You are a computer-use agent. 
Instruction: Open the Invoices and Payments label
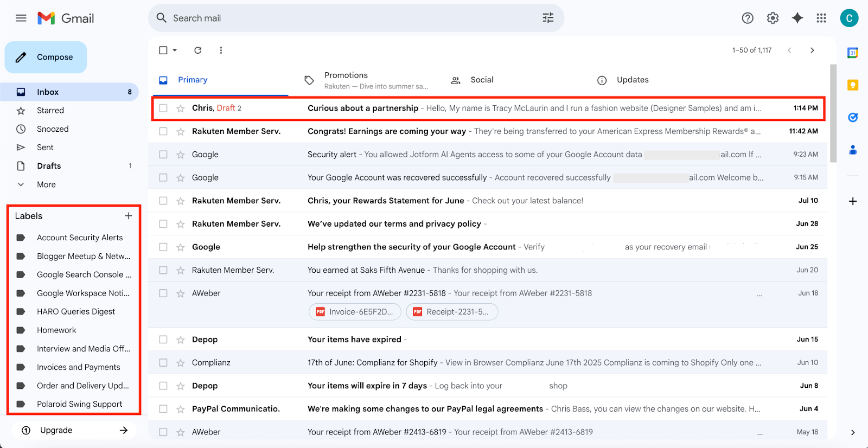click(78, 367)
